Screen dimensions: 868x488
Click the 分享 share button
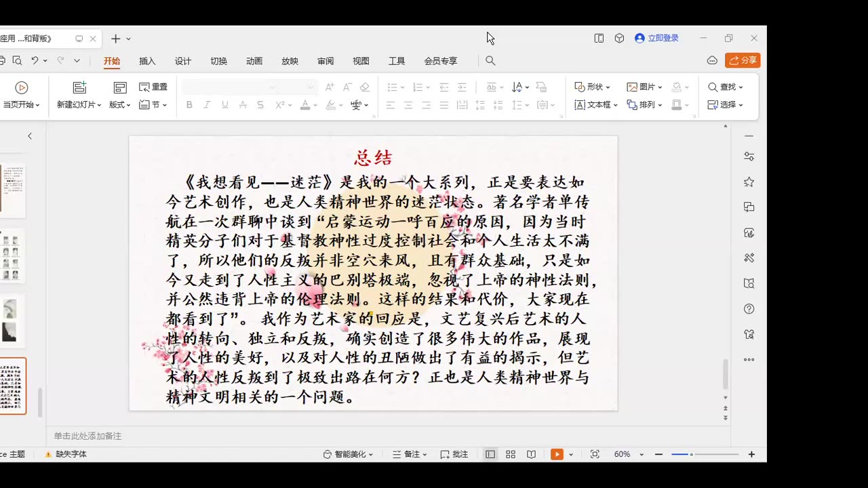click(x=743, y=60)
